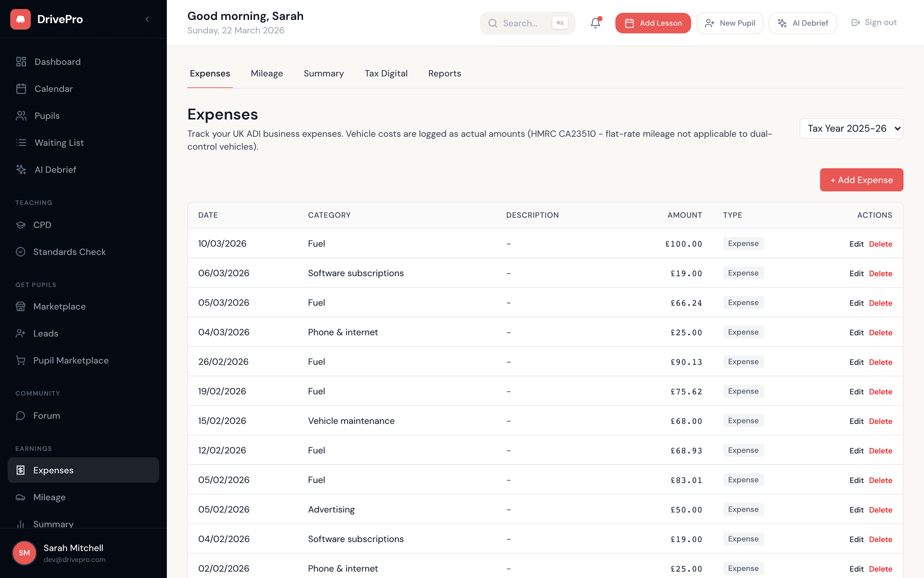Open the Tax Year 2025-26 dropdown
Viewport: 924px width, 578px height.
pos(851,128)
